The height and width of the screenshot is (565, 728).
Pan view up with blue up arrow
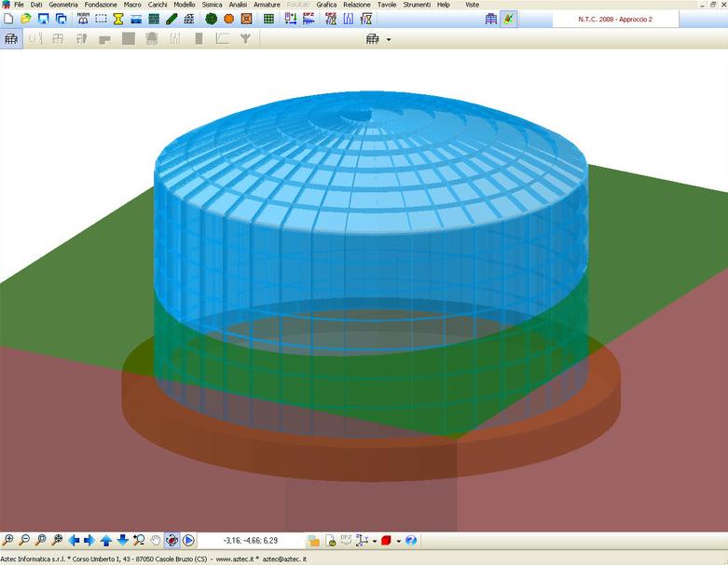(x=106, y=540)
